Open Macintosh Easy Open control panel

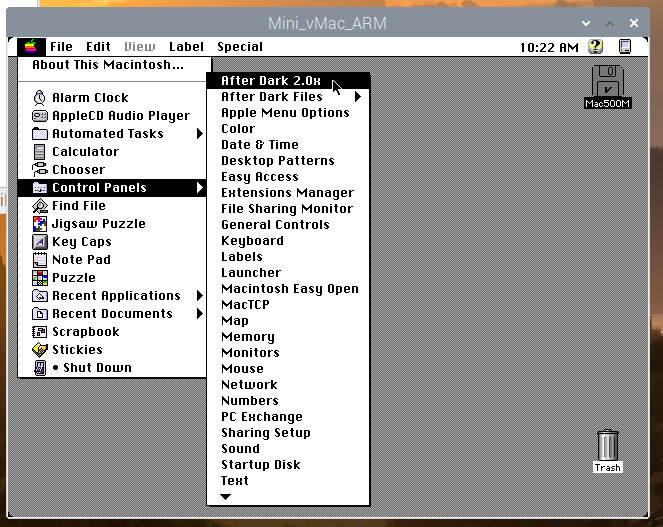point(288,289)
